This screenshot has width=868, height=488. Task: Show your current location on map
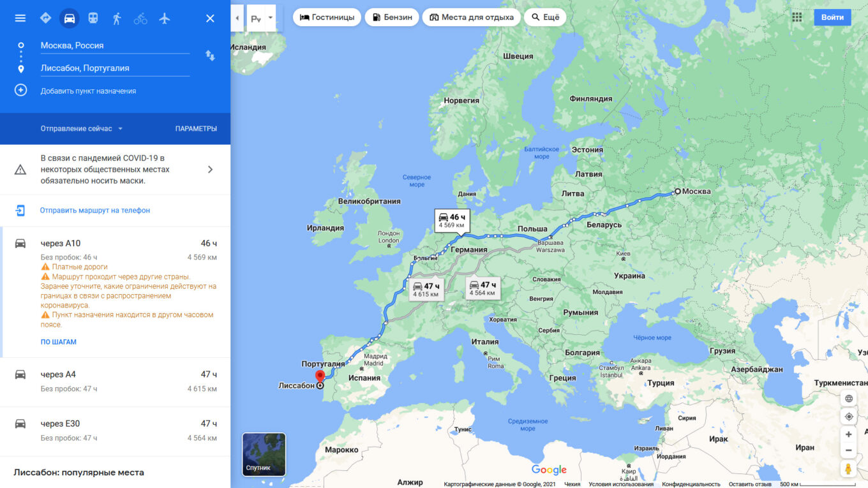[x=848, y=417]
